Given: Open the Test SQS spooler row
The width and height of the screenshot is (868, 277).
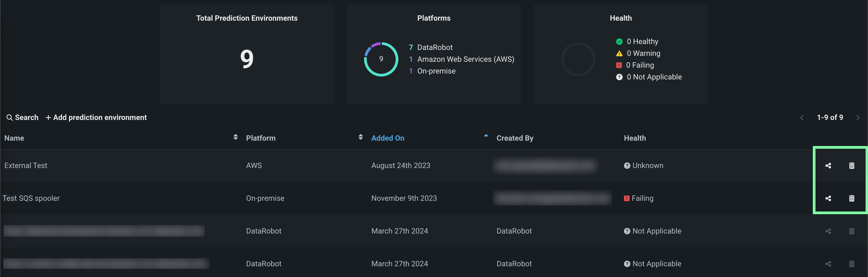Looking at the screenshot, I should [31, 198].
